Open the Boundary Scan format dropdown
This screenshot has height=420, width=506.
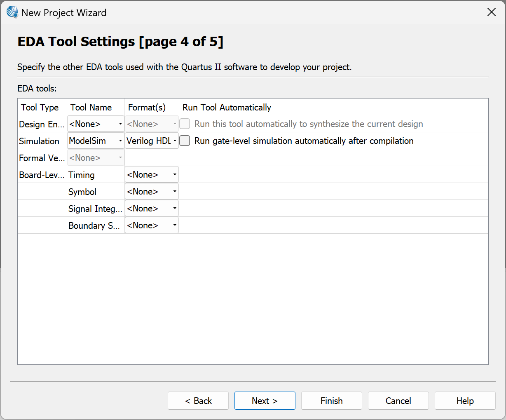tap(152, 225)
